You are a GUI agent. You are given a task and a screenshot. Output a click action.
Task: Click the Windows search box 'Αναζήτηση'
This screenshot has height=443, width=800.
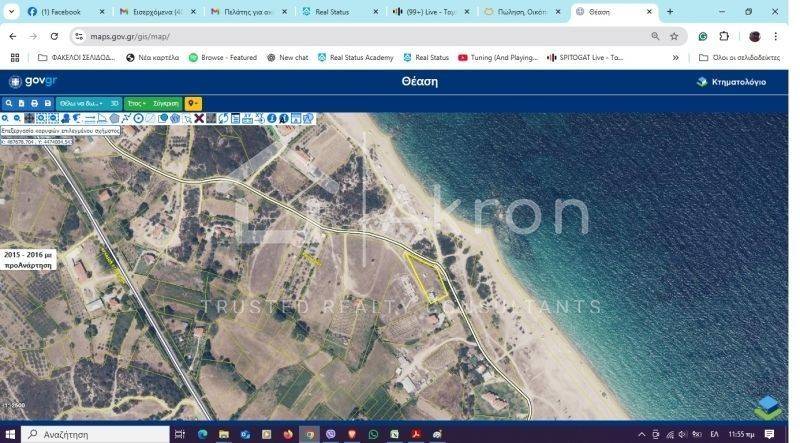[x=95, y=435]
